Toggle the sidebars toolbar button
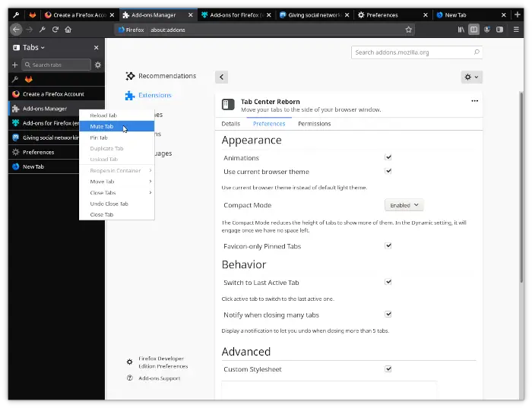 (473, 30)
